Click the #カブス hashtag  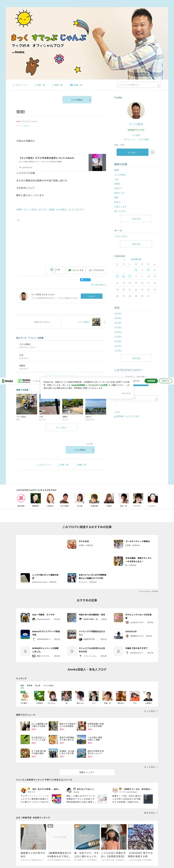click(43, 210)
